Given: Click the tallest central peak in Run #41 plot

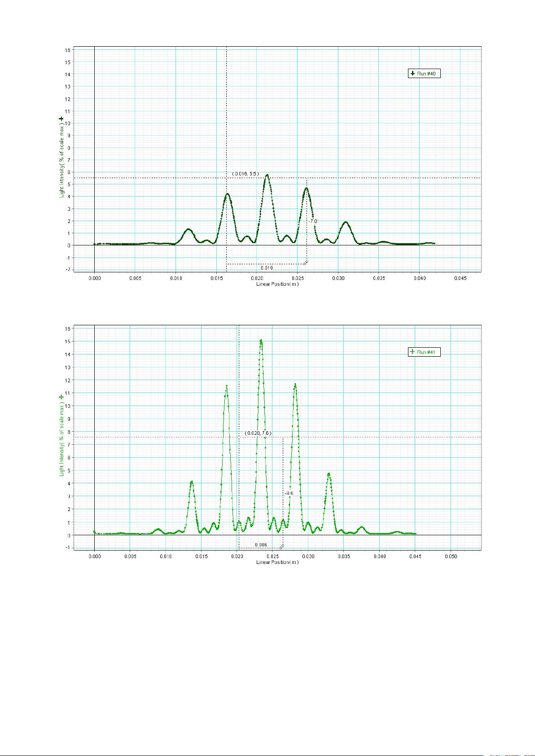Looking at the screenshot, I should click(x=261, y=341).
